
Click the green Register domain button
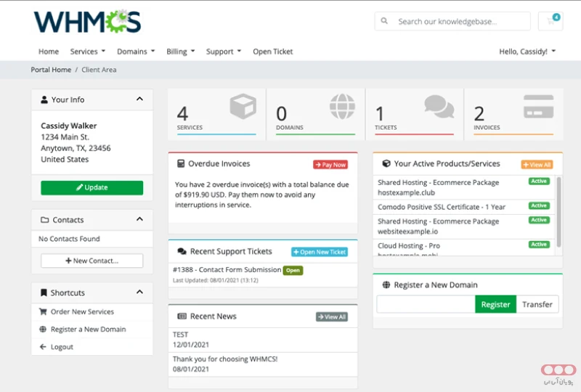(x=495, y=304)
